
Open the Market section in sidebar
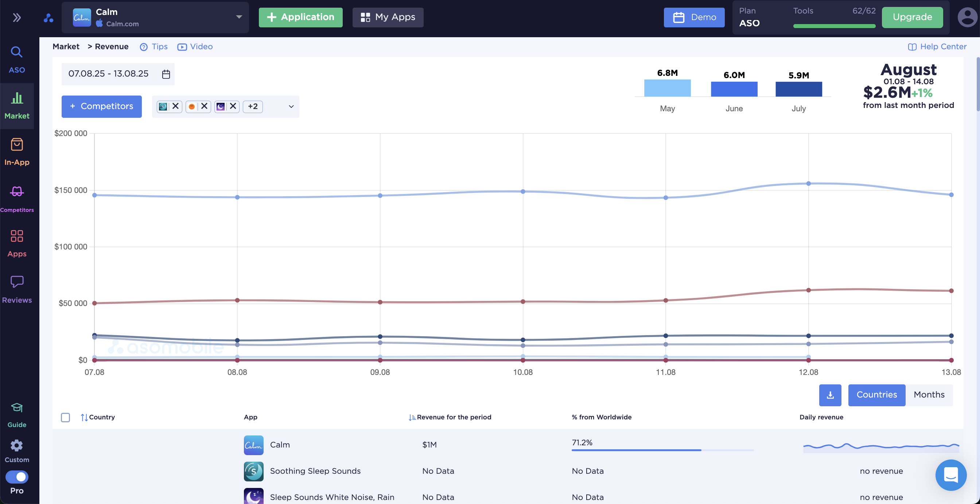(17, 106)
